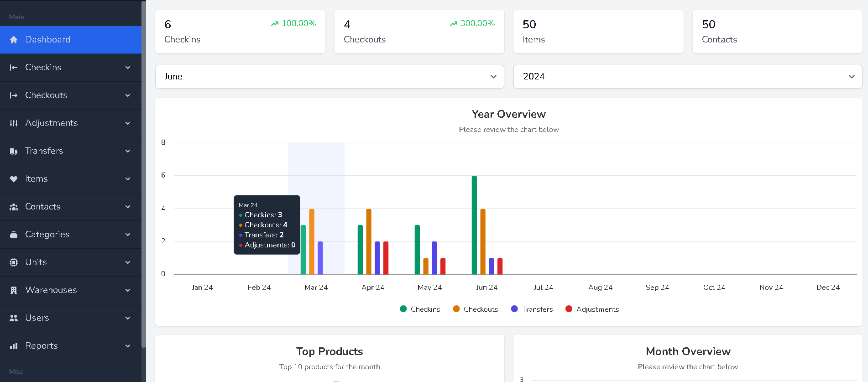Viewport: 868px width, 382px height.
Task: Open the 2024 year dropdown
Action: (687, 77)
